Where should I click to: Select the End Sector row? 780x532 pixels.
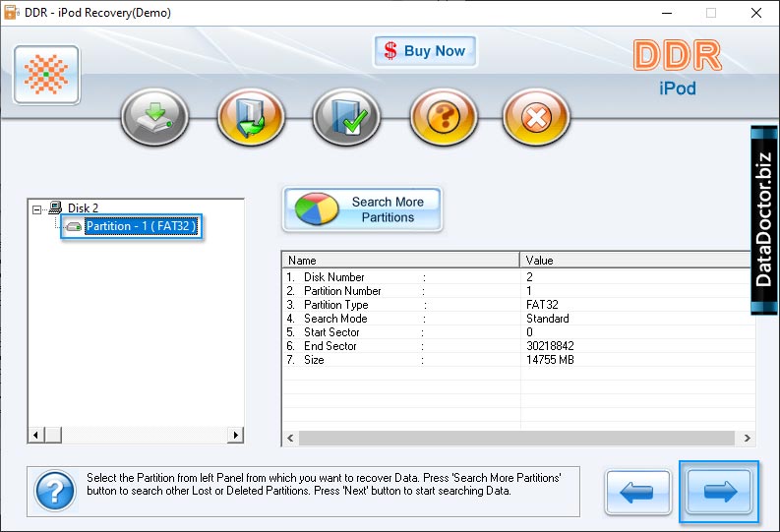pos(518,346)
